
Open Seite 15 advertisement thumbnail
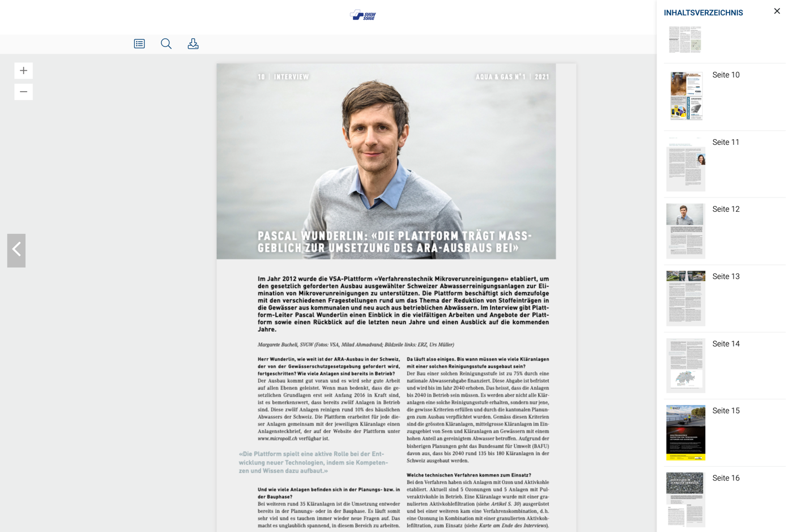(686, 432)
